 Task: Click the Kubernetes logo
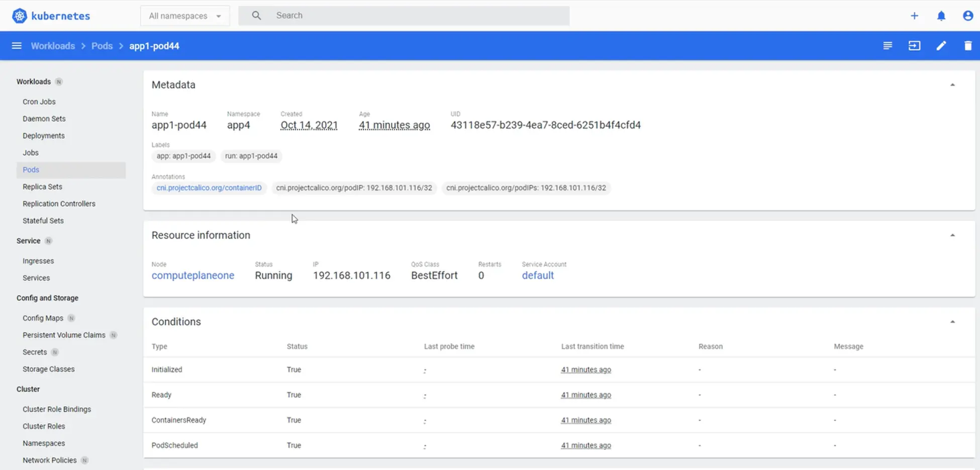pos(19,15)
